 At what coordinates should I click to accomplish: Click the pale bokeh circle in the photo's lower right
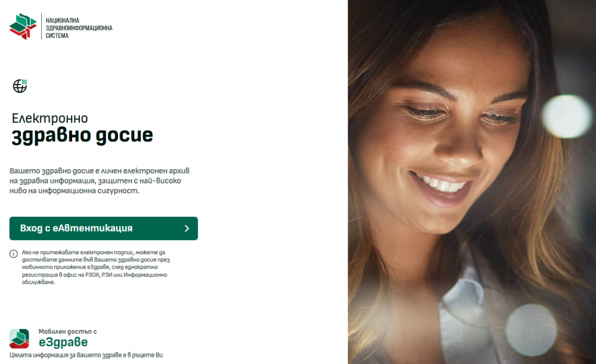click(530, 329)
